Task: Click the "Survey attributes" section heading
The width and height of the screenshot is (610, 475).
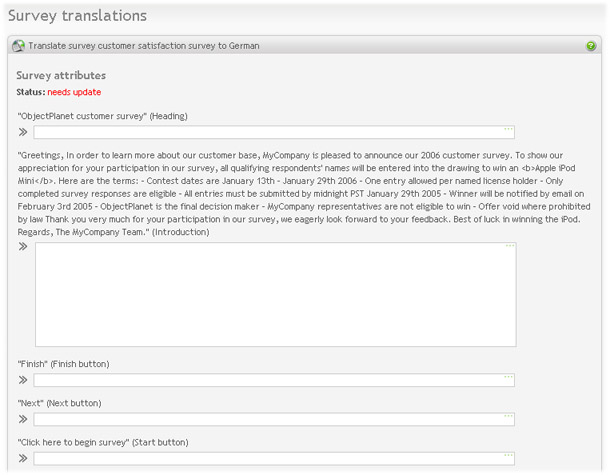Action: point(61,75)
